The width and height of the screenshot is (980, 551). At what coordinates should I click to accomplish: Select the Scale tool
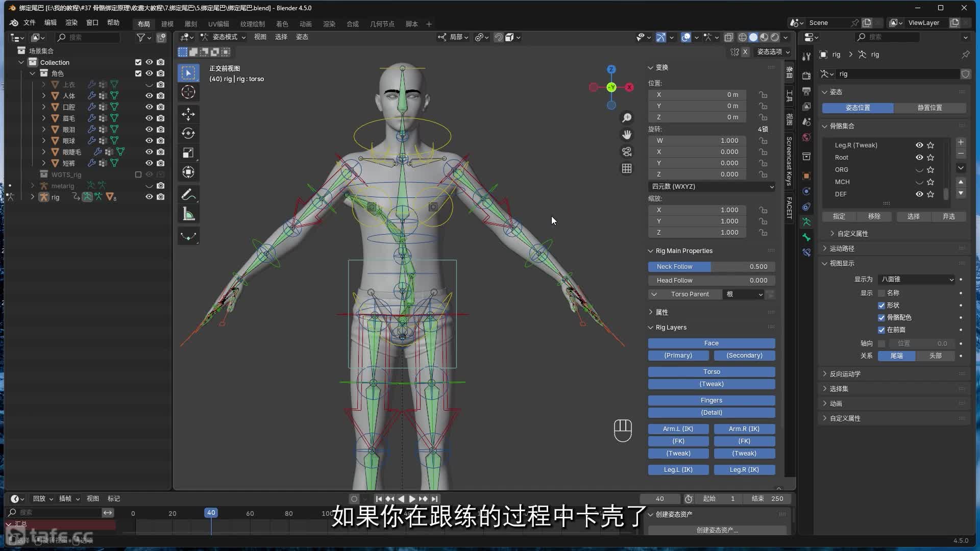pyautogui.click(x=188, y=153)
